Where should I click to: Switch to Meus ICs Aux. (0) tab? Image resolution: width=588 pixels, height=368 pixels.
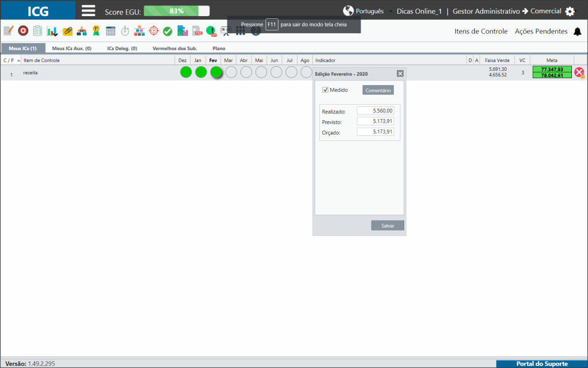pyautogui.click(x=72, y=48)
